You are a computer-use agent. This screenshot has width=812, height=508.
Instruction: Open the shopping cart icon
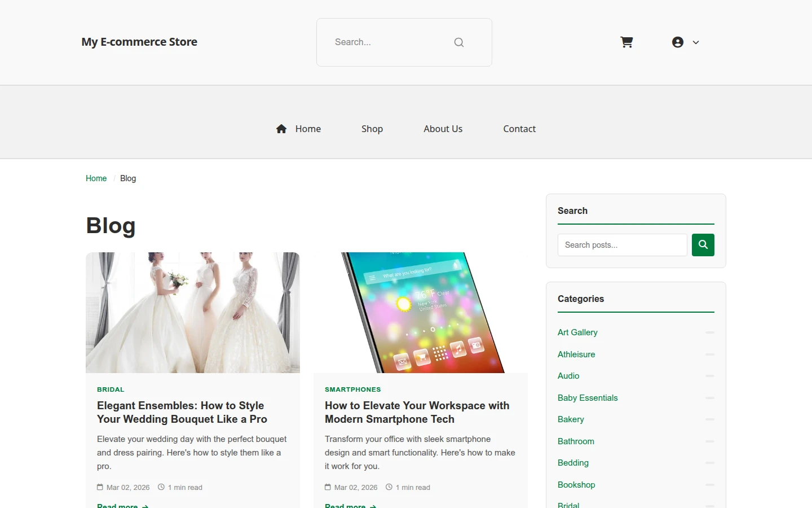coord(626,42)
